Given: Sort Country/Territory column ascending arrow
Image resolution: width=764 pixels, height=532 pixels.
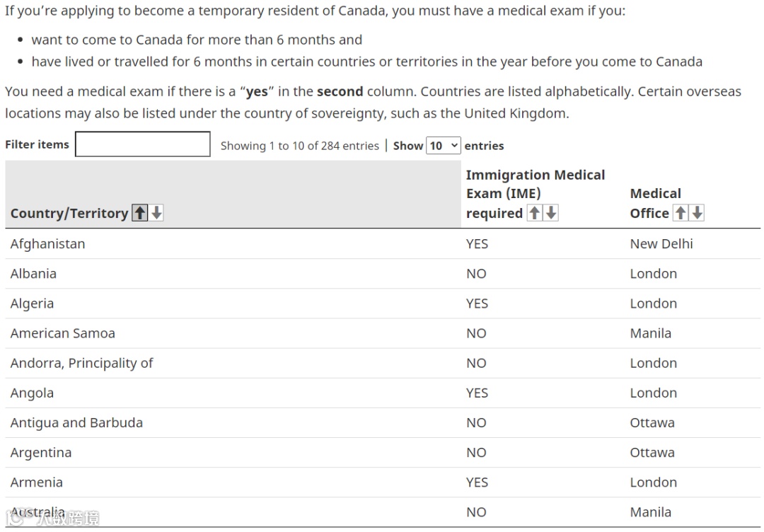Looking at the screenshot, I should [140, 213].
